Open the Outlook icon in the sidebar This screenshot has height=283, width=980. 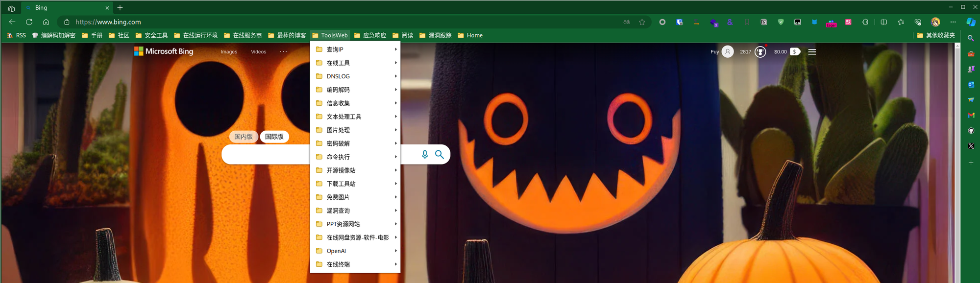pos(971,84)
